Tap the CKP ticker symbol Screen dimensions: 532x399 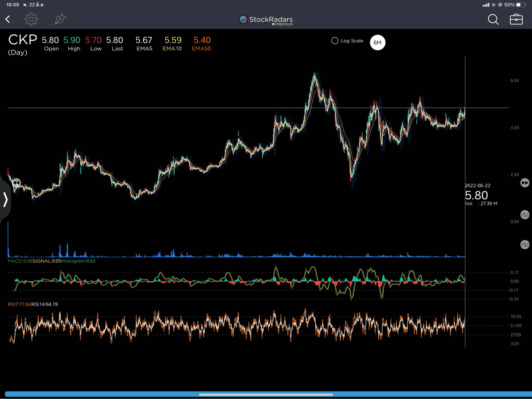point(22,40)
